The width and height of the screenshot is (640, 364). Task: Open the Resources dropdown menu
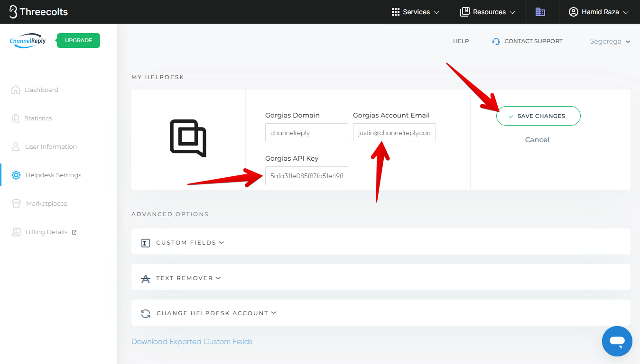(488, 12)
